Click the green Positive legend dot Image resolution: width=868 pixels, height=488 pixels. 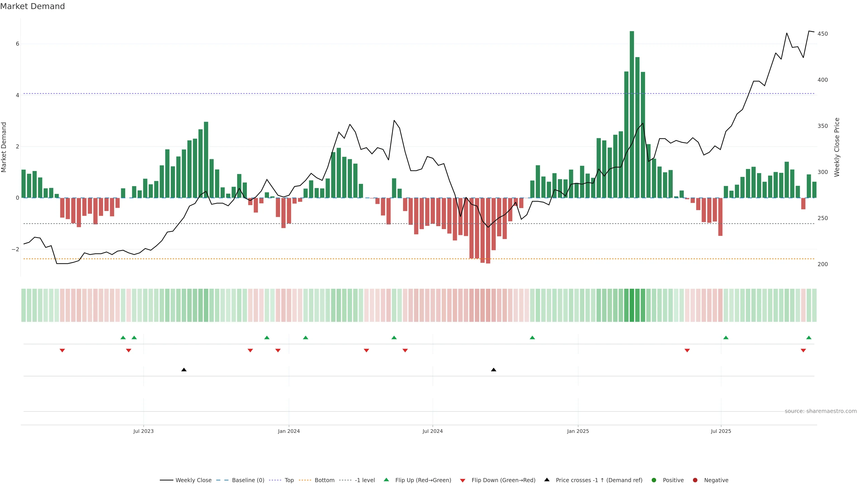(x=654, y=480)
